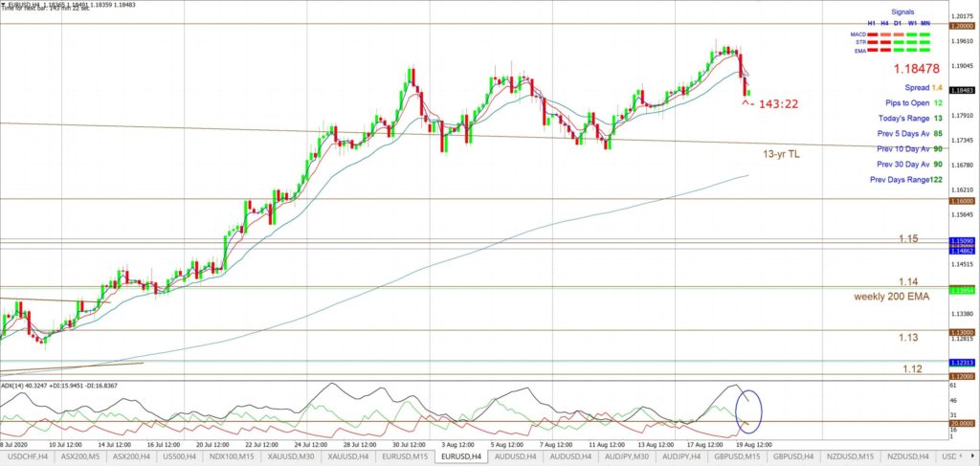The image size is (980, 466).
Task: Select the weekly 200 EMA label
Action: point(891,297)
